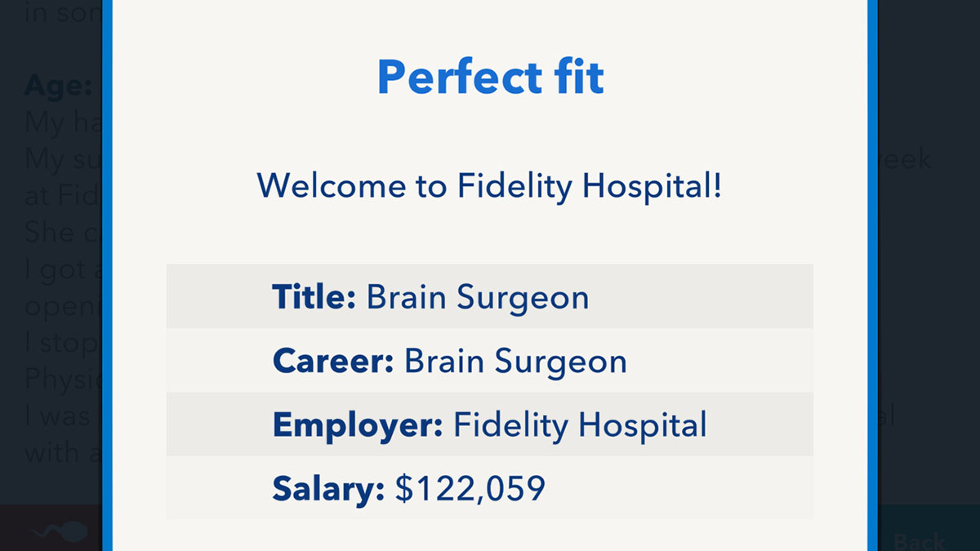Tap the dimmed Back button
980x551 pixels.
click(920, 540)
